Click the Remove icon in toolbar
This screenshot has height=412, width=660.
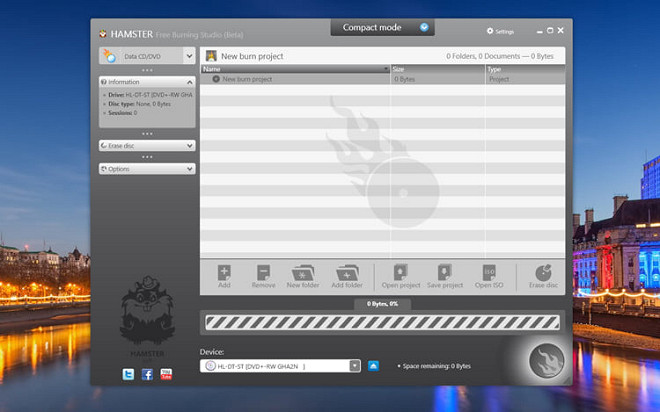[x=263, y=276]
